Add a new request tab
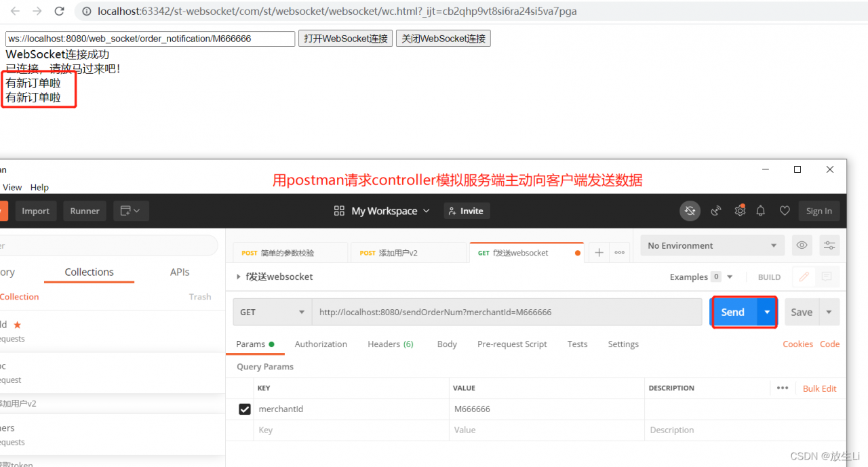Screen dimensions: 868x467 coord(599,253)
